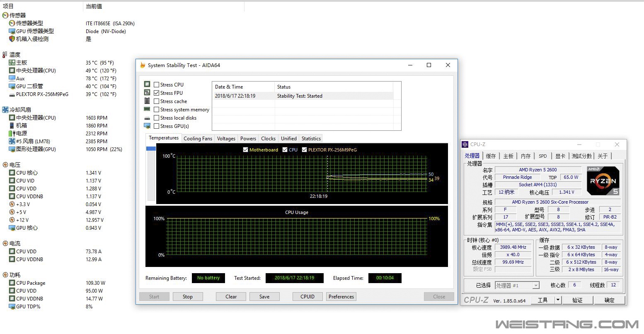Viewport: 644px width, 334px height.
Task: Open the 内存 tab in CPU-Z
Action: click(526, 156)
